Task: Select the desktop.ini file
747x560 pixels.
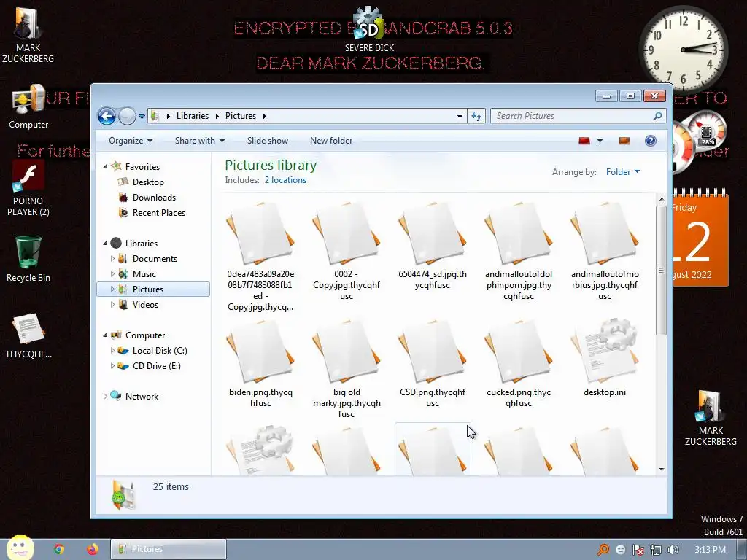Action: coord(605,358)
